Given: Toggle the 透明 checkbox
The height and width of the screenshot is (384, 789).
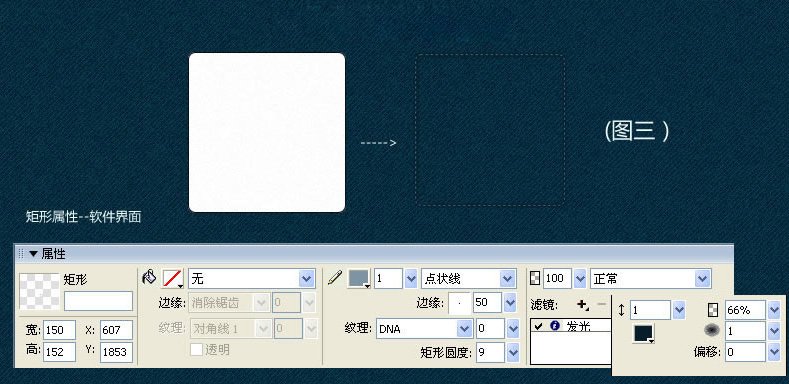Looking at the screenshot, I should tap(196, 349).
